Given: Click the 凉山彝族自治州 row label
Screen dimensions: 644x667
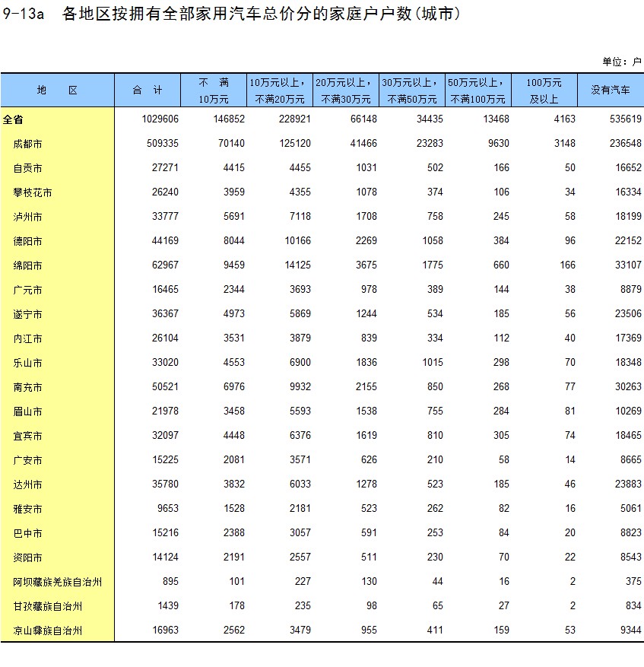Looking at the screenshot, I should pyautogui.click(x=48, y=630).
